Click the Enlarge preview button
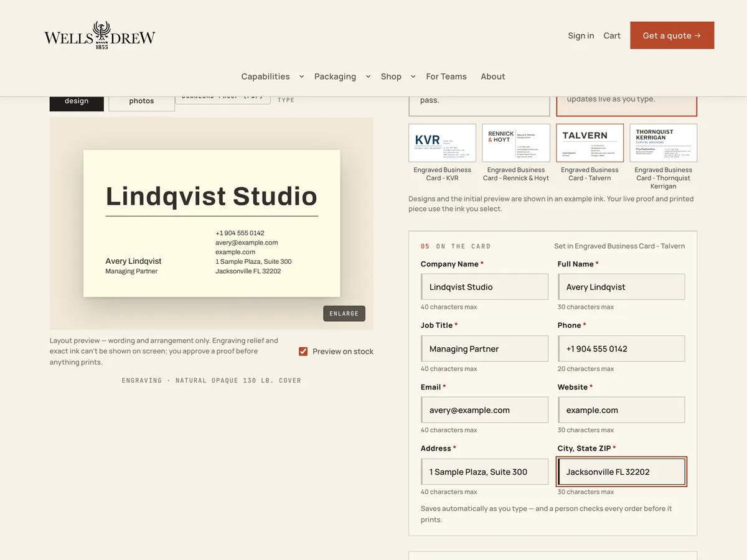Viewport: 747px width, 560px height. coord(344,314)
